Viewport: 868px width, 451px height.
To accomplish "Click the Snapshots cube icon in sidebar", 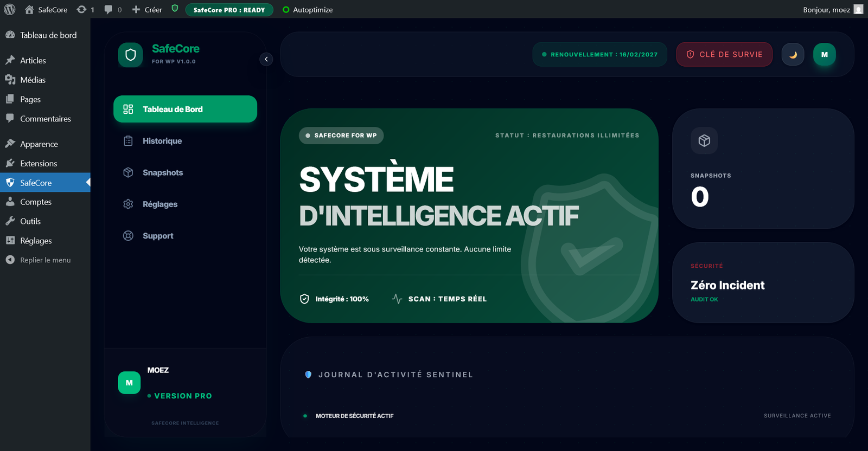I will click(x=128, y=172).
